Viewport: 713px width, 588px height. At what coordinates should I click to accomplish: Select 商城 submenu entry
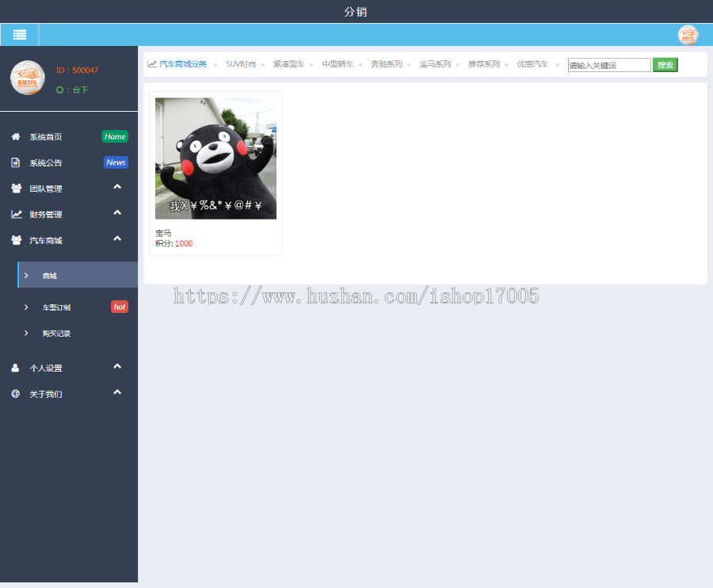(x=78, y=275)
